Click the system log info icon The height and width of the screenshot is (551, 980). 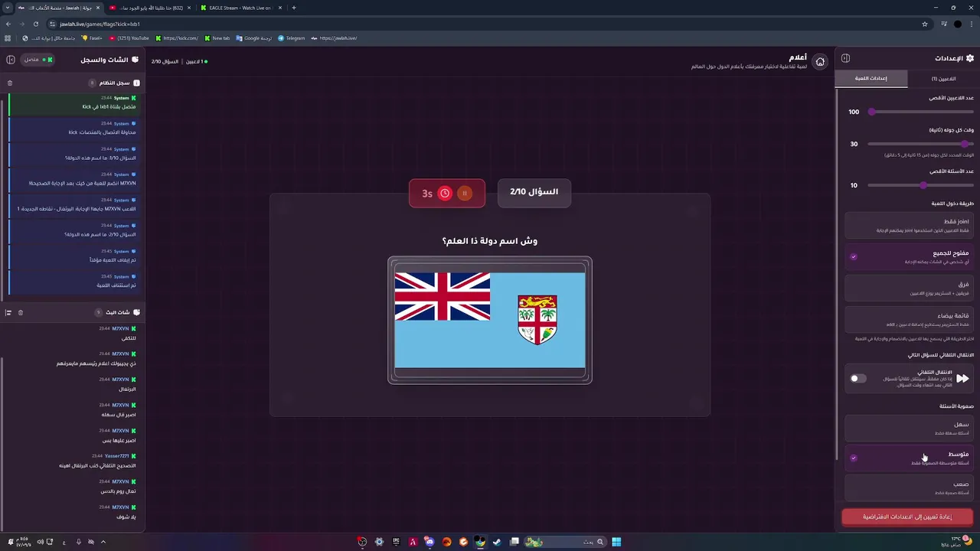coord(136,83)
